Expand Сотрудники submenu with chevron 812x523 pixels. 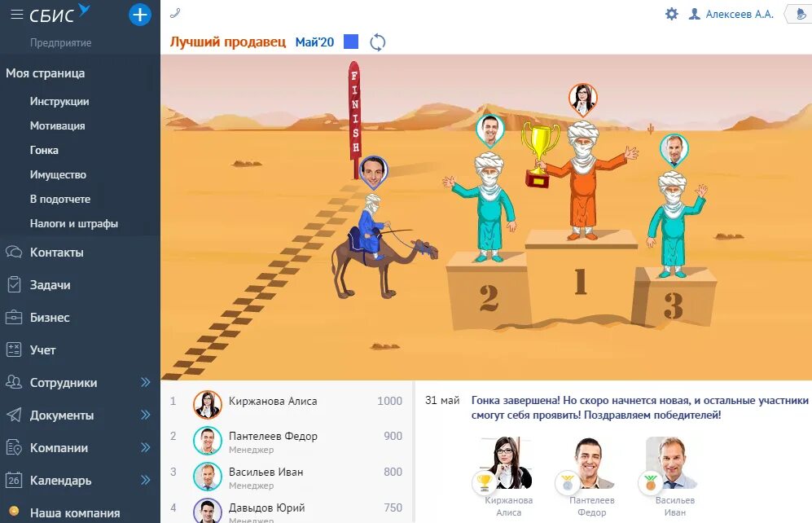pyautogui.click(x=146, y=383)
